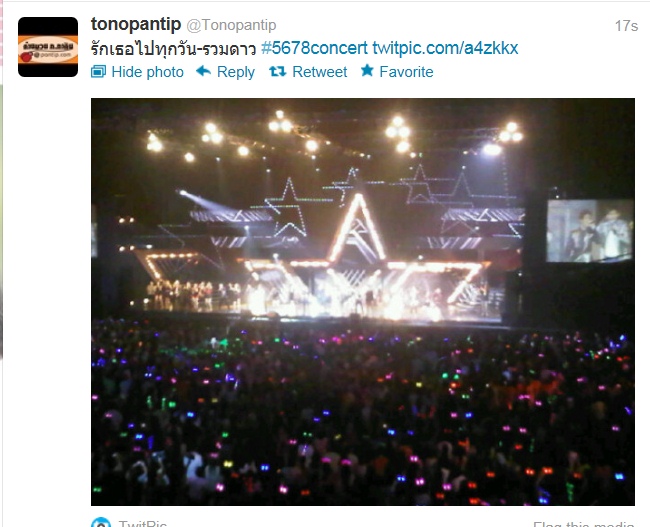Select the Thai tweet text

click(173, 49)
